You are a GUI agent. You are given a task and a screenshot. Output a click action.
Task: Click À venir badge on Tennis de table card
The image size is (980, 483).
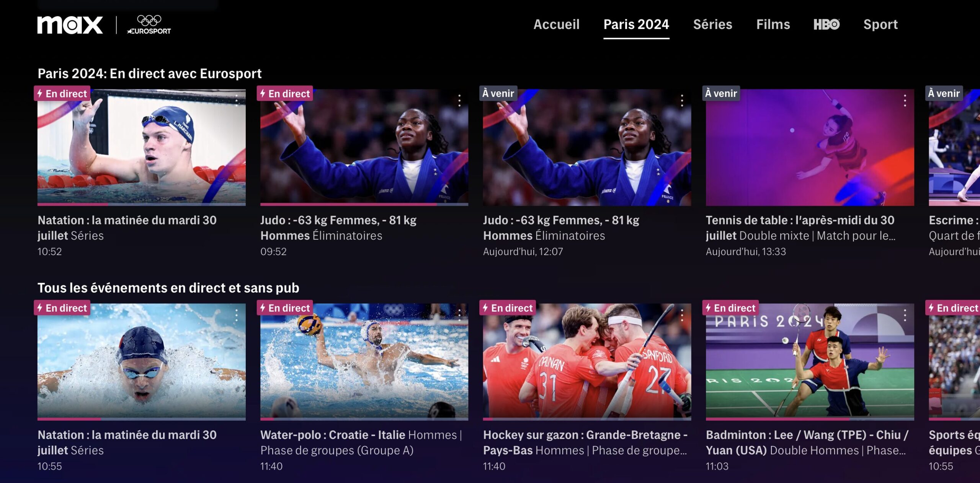click(721, 93)
